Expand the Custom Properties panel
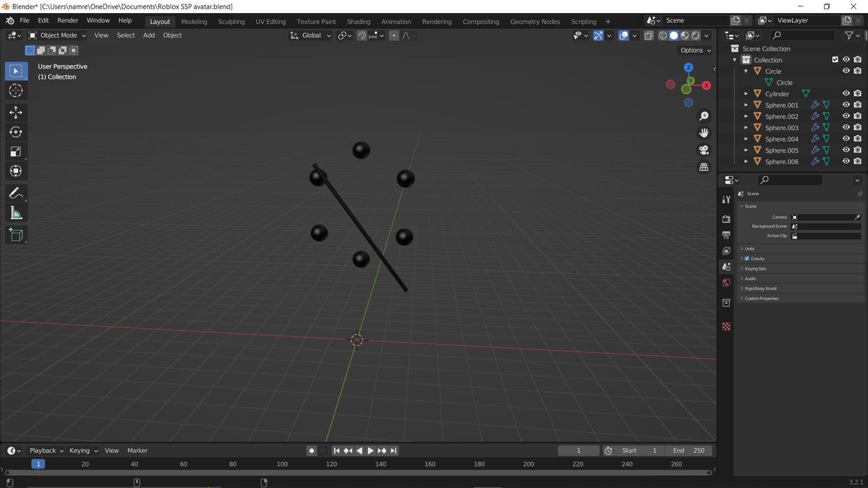 (800, 298)
